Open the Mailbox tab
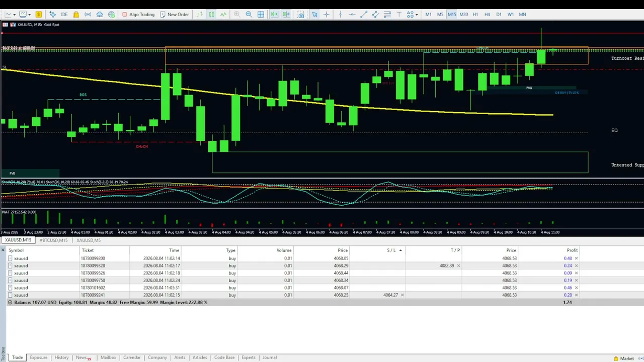 108,357
